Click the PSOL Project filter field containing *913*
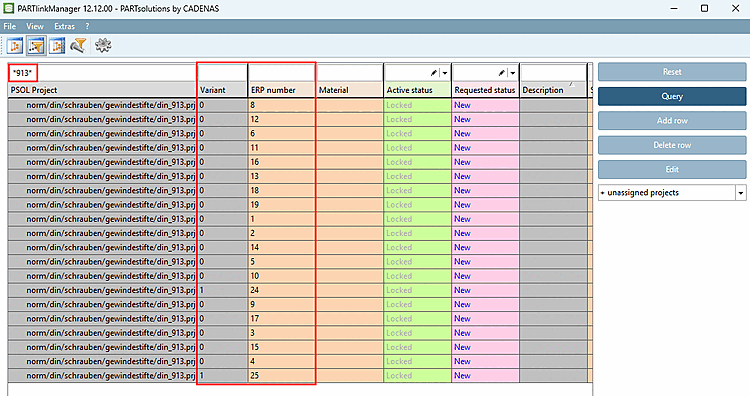750x396 pixels. [x=102, y=73]
